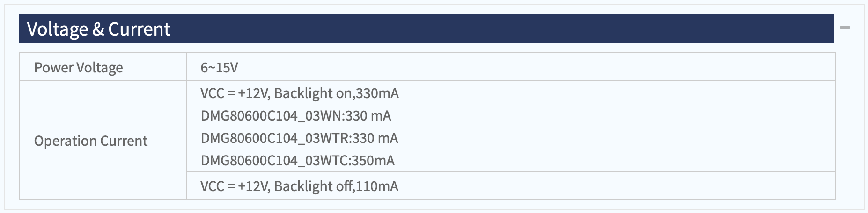Image resolution: width=868 pixels, height=213 pixels.
Task: Select the Power Voltage label cell
Action: click(103, 67)
